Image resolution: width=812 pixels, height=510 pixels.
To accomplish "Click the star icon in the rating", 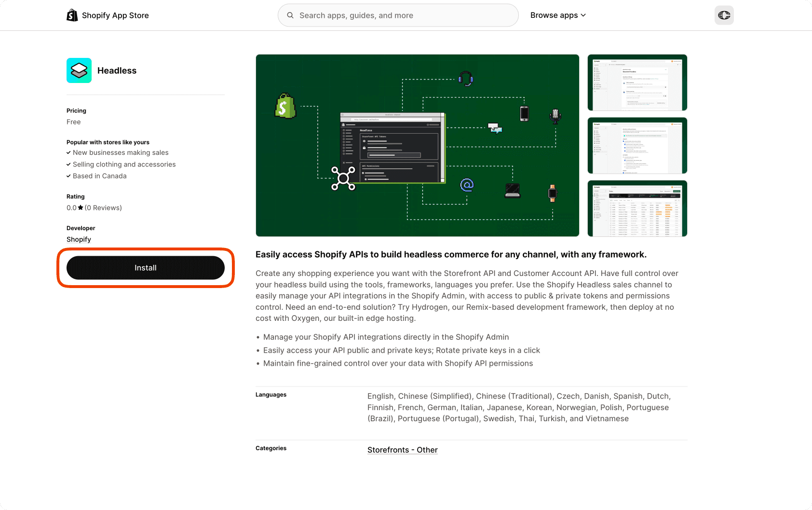I will (81, 207).
